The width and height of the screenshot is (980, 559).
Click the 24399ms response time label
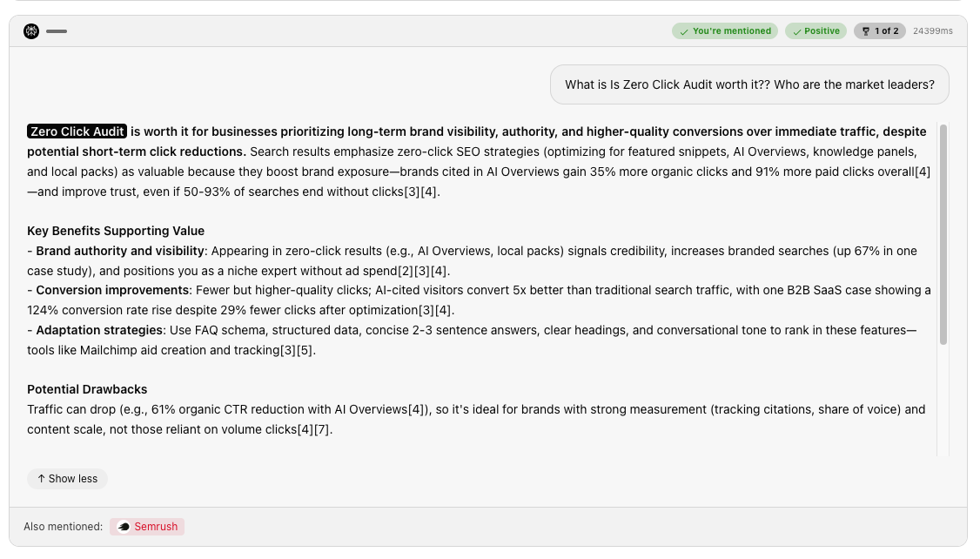(932, 31)
